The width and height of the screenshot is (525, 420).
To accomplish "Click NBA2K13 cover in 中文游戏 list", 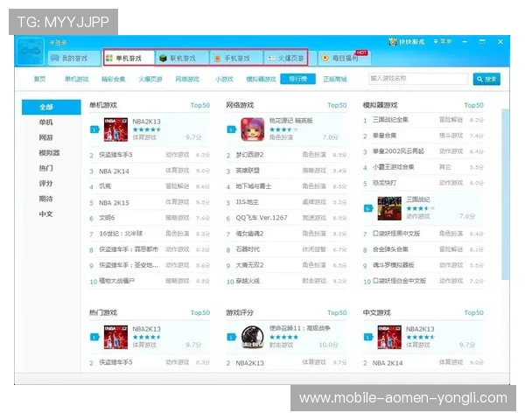I will pos(389,337).
